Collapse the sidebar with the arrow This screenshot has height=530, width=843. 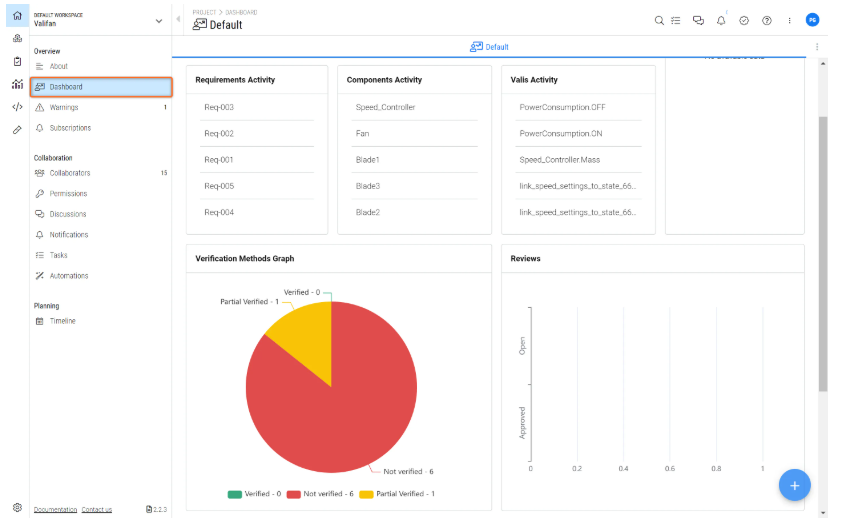click(178, 19)
